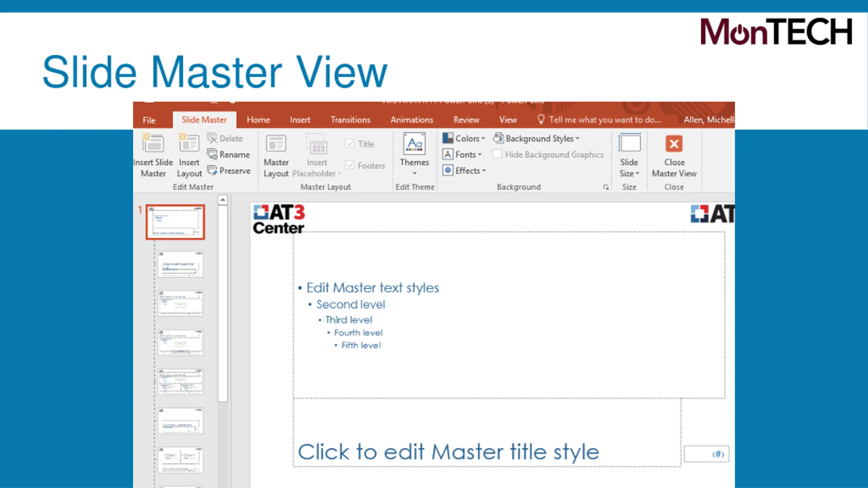Viewport: 868px width, 488px height.
Task: Click the Themes gallery icon
Action: (x=414, y=144)
